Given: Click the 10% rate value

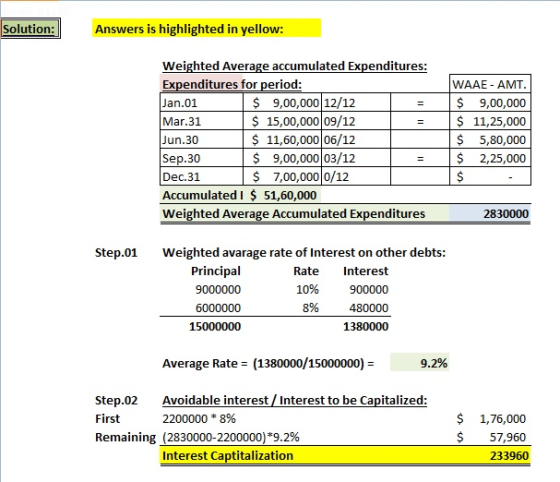Looking at the screenshot, I should pyautogui.click(x=308, y=290).
